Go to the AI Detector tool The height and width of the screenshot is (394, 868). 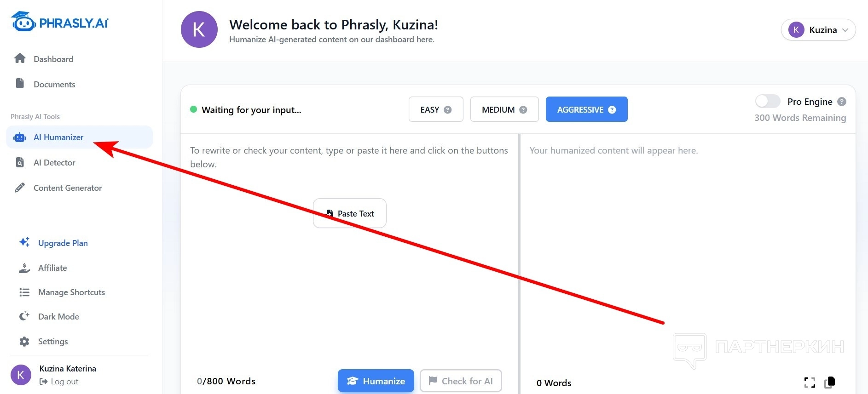(54, 163)
